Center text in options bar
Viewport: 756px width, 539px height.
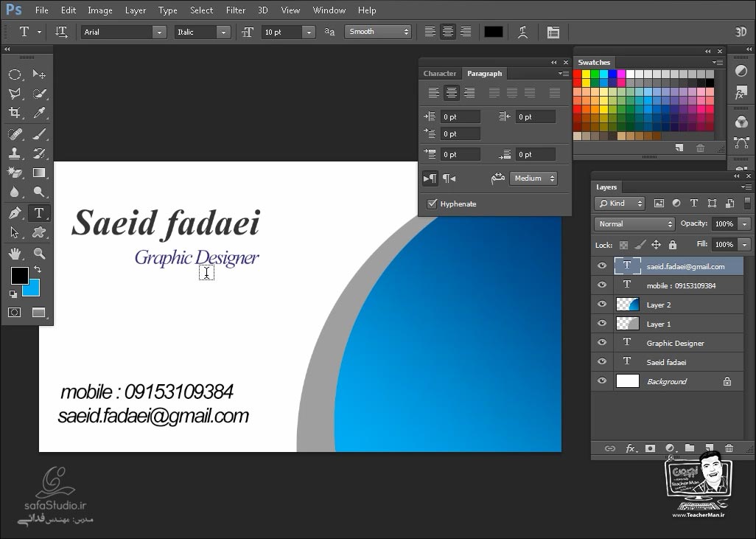point(448,32)
